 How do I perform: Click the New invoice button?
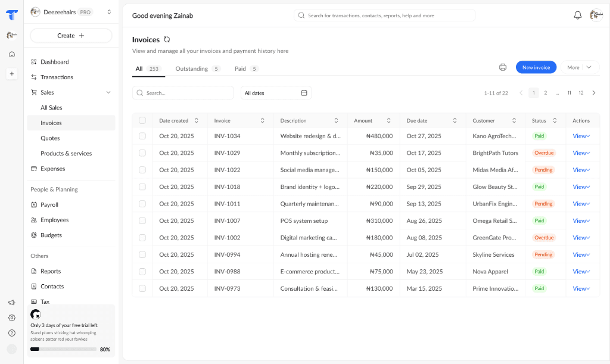(536, 67)
